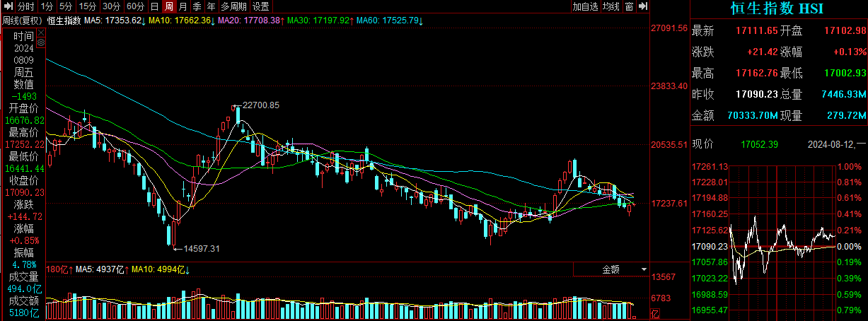Click the 亿 unit box on volume axis
The height and width of the screenshot is (321, 868).
point(656,314)
